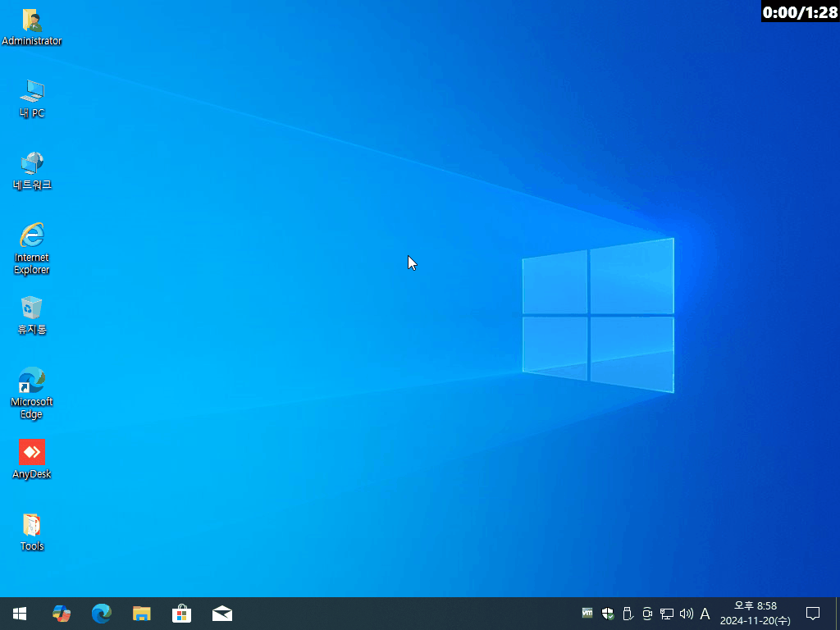Open the Action Center notifications icon
This screenshot has height=630, width=840.
click(813, 614)
